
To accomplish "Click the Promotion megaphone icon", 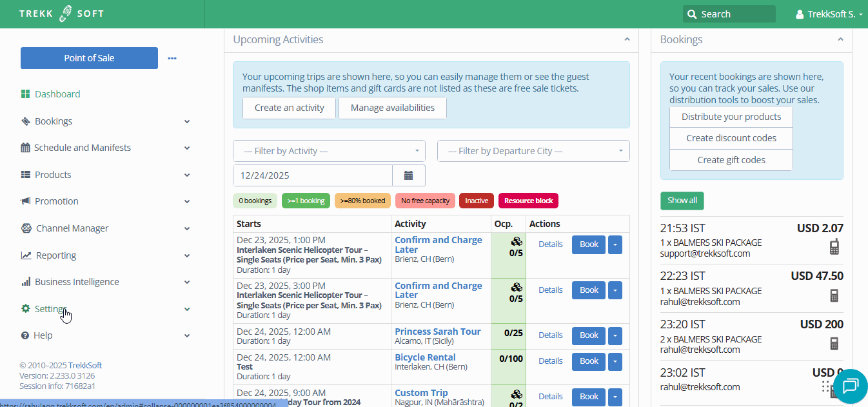I will tap(26, 201).
